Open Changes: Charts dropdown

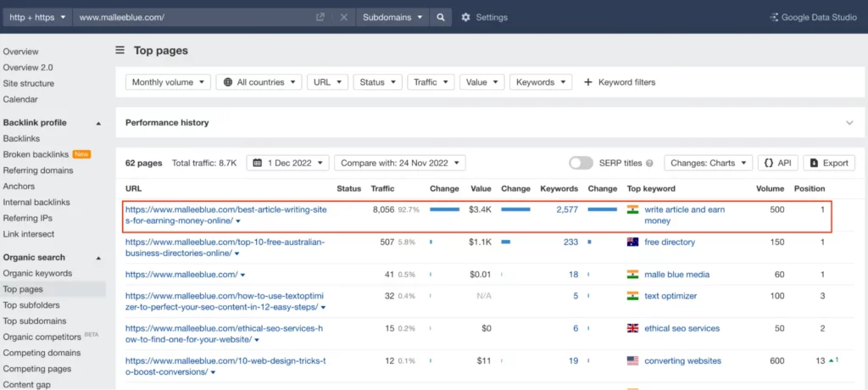tap(708, 163)
